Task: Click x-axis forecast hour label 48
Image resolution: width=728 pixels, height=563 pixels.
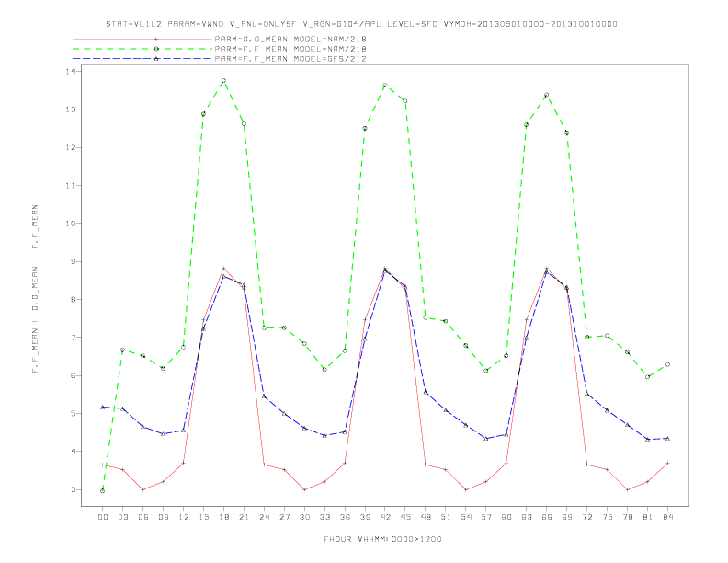Action: [x=426, y=517]
